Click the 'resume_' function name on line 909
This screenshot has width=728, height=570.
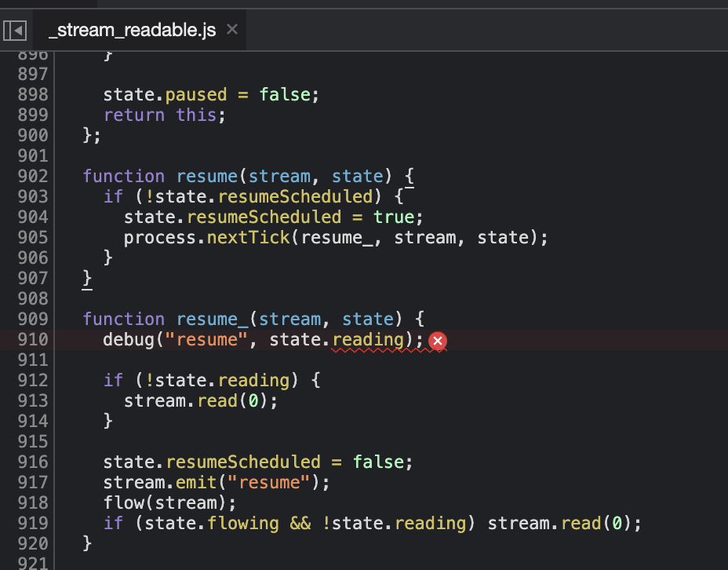212,320
